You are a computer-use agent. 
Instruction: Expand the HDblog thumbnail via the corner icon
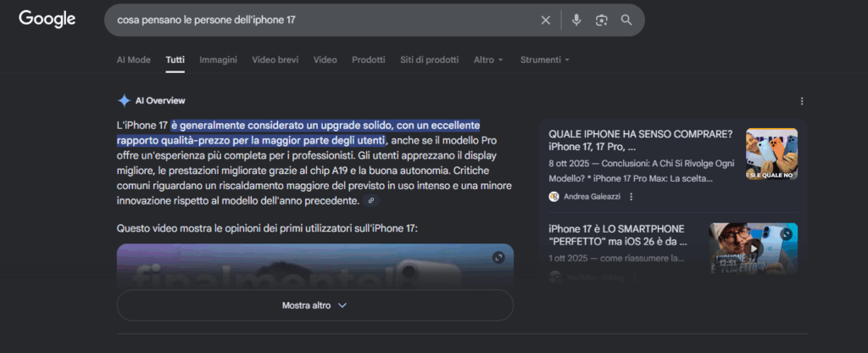pyautogui.click(x=786, y=234)
